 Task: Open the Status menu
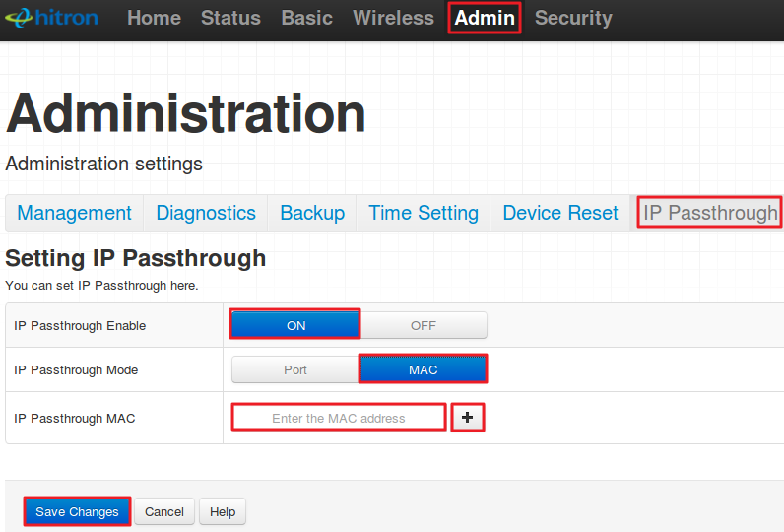pyautogui.click(x=230, y=18)
